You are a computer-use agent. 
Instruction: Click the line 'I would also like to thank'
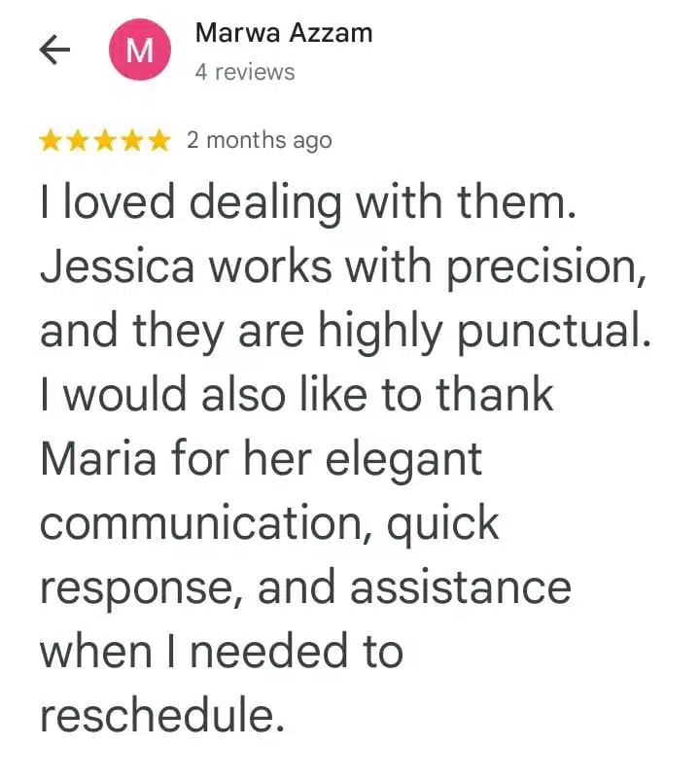(x=297, y=394)
